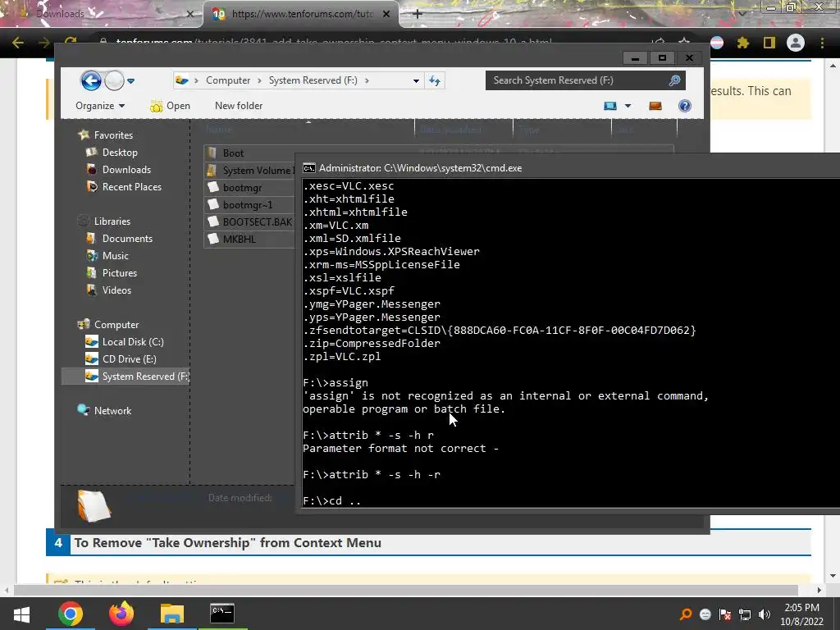The width and height of the screenshot is (840, 630).
Task: Open the Music library
Action: [x=107, y=256]
